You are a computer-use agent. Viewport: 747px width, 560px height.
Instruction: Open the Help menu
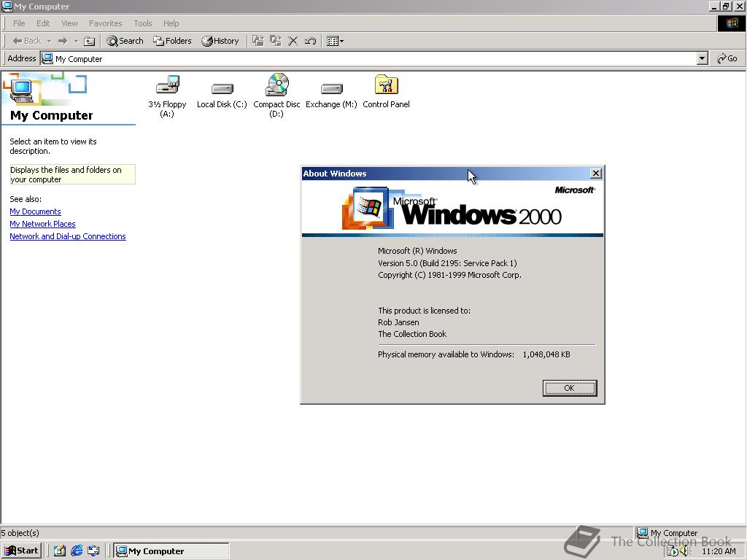pos(171,23)
